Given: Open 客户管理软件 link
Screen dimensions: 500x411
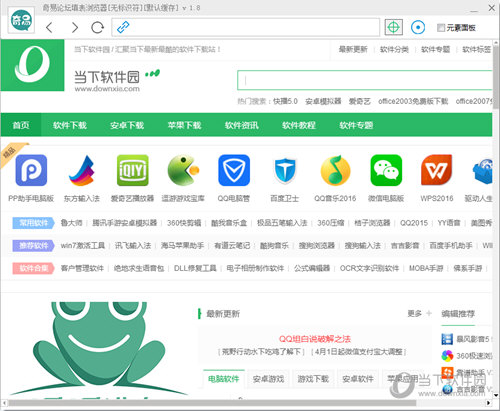Looking at the screenshot, I should point(82,268).
